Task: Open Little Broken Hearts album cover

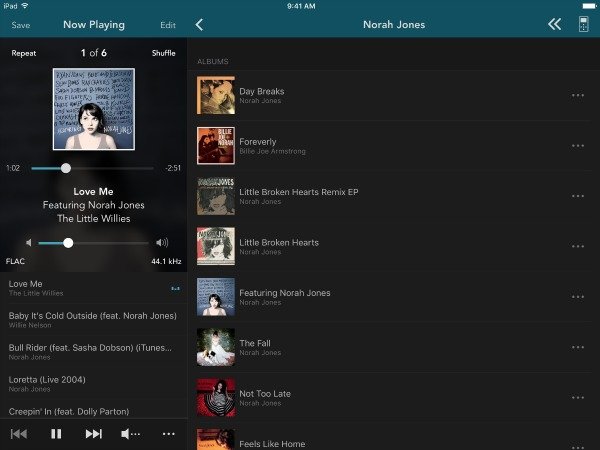Action: click(x=216, y=246)
